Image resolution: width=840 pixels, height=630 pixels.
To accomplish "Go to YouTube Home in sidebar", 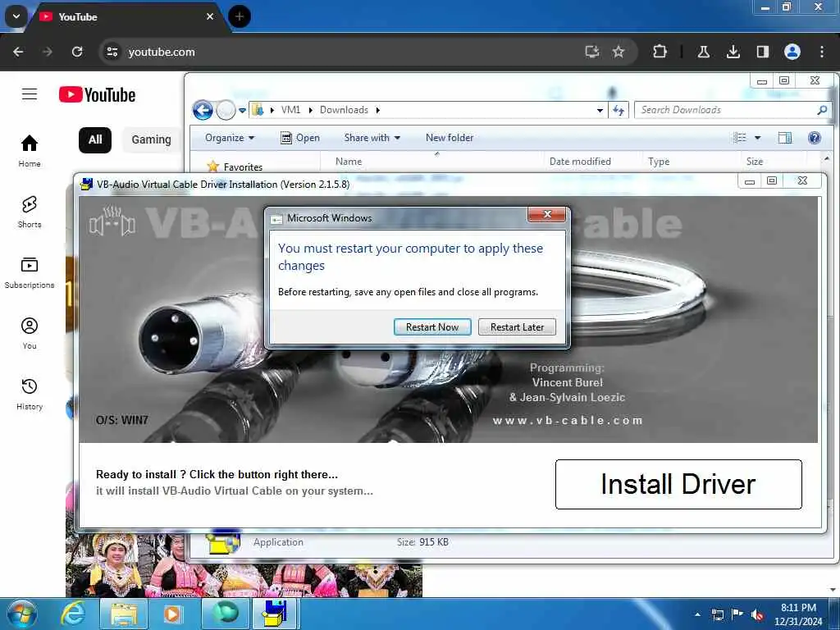I will 30,151.
